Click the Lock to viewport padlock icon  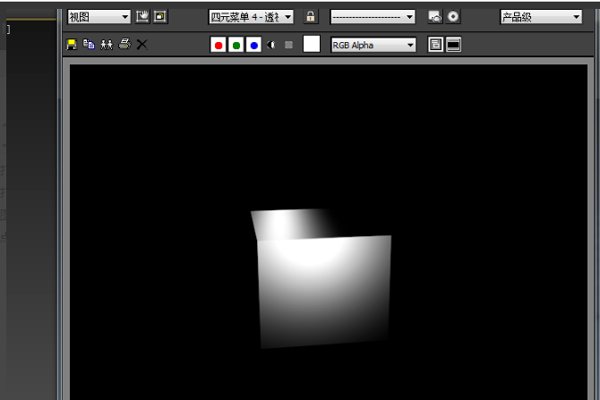[x=311, y=17]
